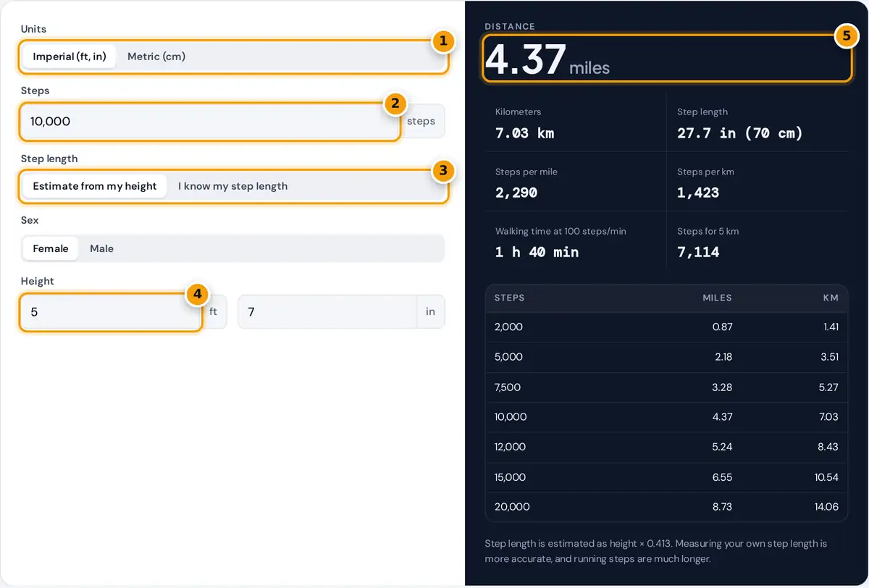Click the height feet field showing 5

point(111,312)
